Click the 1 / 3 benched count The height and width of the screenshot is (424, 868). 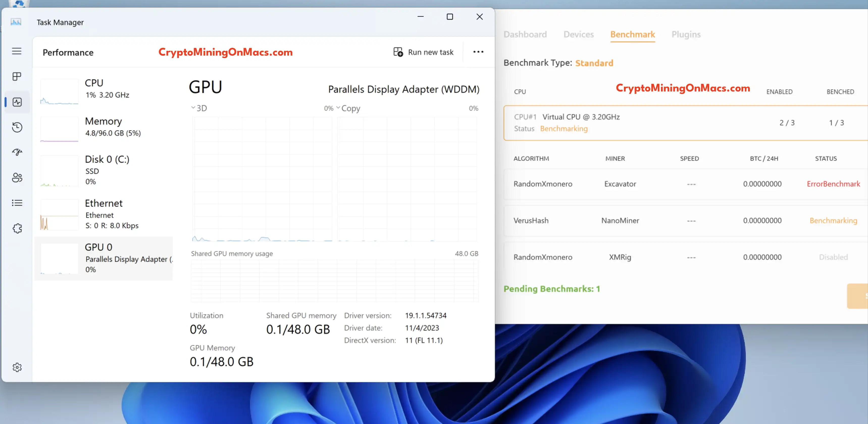[836, 123]
